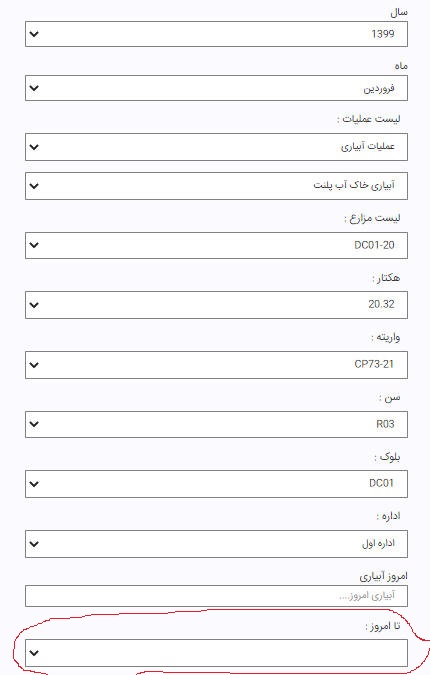Click the chevron arrow of the DC01-20 farm dropdown
430x675 pixels.
[34, 245]
